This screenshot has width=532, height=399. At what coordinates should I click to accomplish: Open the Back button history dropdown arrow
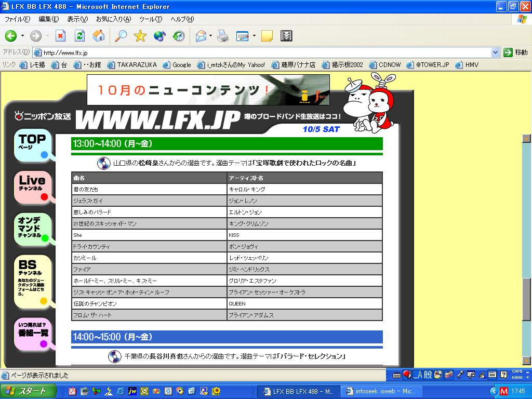click(22, 36)
